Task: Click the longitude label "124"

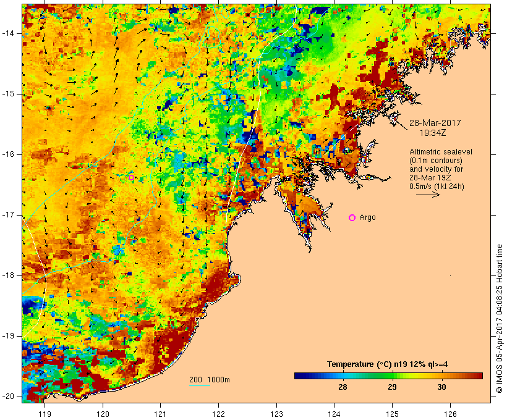Action: [x=334, y=414]
